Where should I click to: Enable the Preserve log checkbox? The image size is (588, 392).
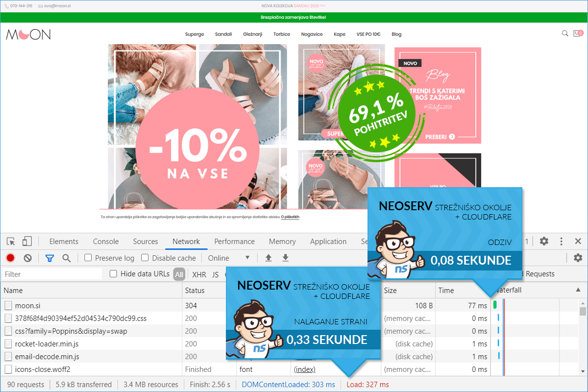pyautogui.click(x=88, y=258)
